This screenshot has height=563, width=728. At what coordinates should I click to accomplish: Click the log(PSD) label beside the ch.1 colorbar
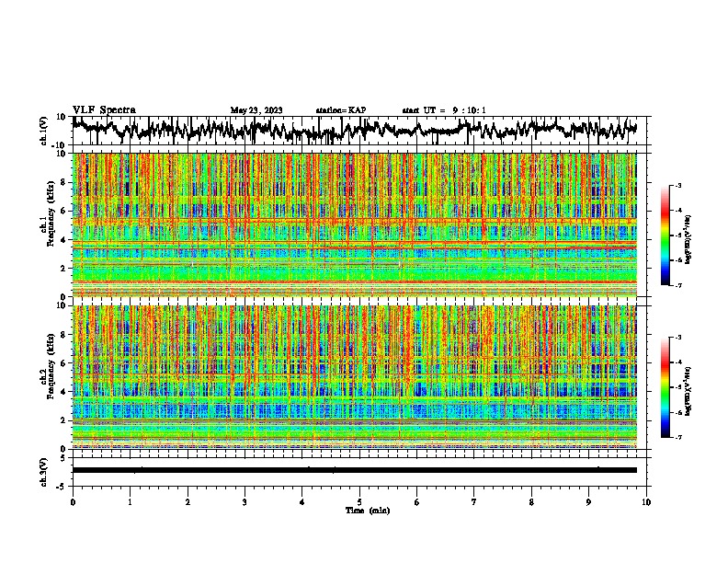(688, 240)
